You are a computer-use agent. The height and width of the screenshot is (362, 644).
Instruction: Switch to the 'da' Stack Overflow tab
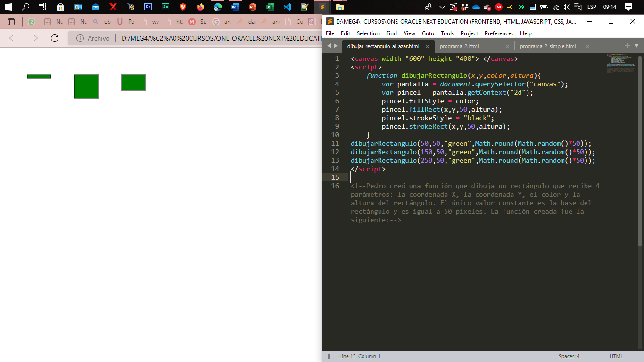[x=245, y=22]
